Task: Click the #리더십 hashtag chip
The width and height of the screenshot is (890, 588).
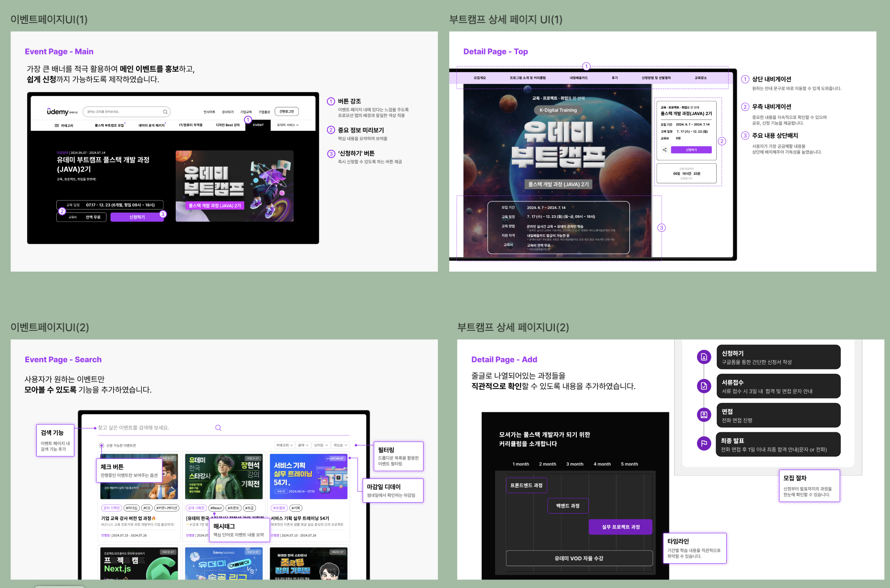Action: pyautogui.click(x=132, y=508)
